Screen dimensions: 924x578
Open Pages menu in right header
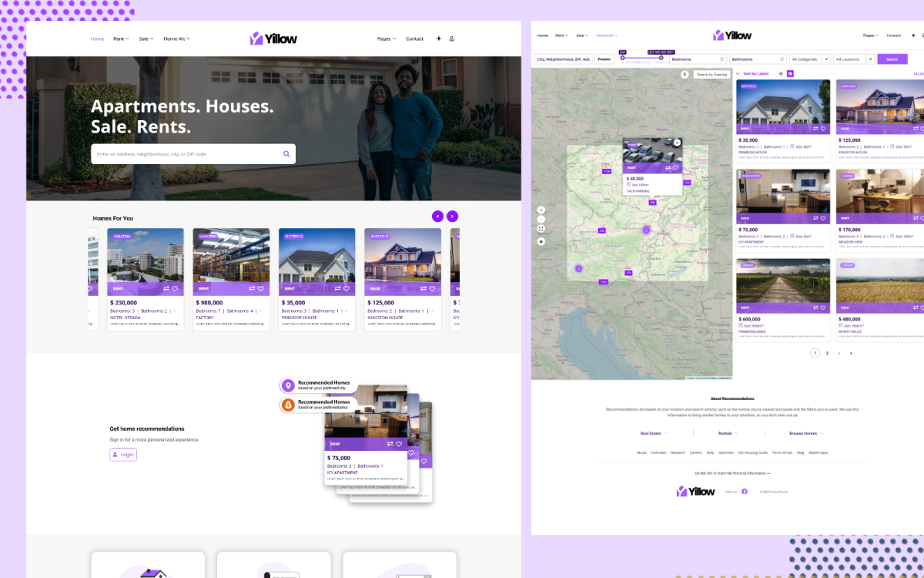point(871,35)
